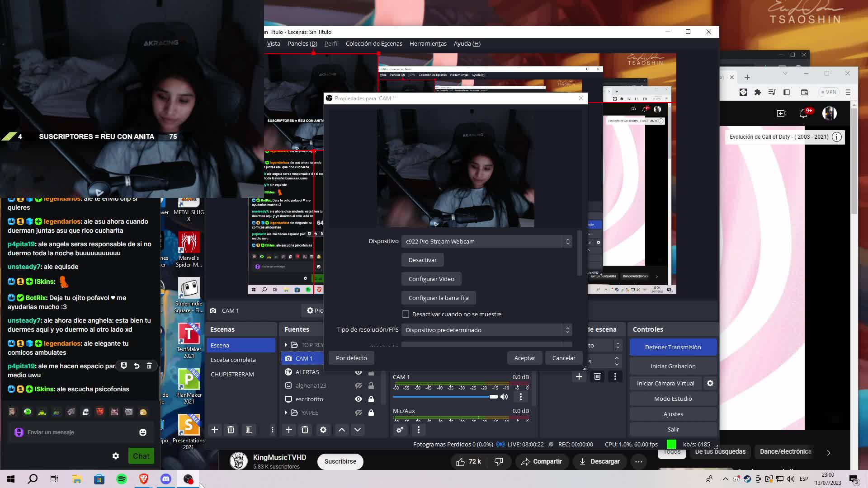Open virtual camera settings gear
This screenshot has width=868, height=488.
coord(710,383)
